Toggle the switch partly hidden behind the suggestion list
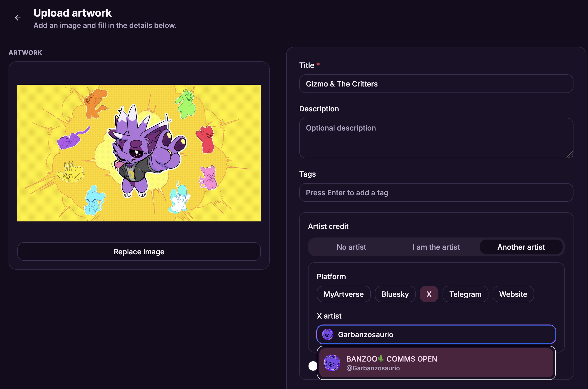This screenshot has height=389, width=588. (313, 366)
